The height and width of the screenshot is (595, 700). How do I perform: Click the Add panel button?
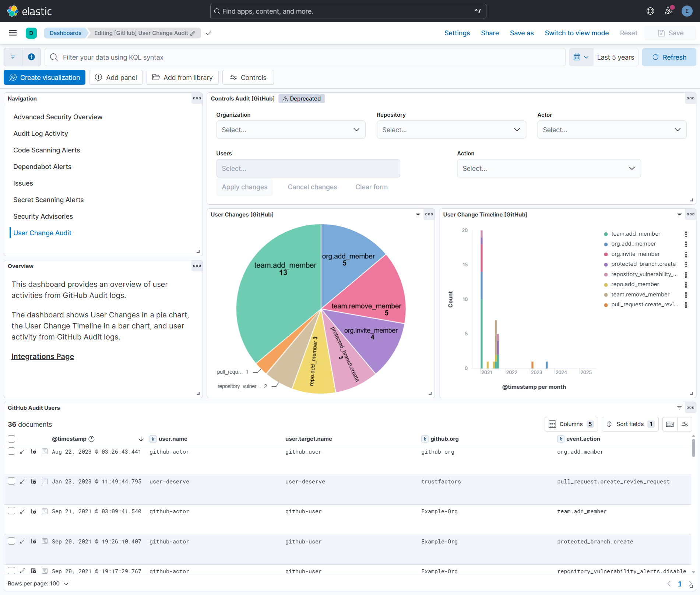pos(116,77)
